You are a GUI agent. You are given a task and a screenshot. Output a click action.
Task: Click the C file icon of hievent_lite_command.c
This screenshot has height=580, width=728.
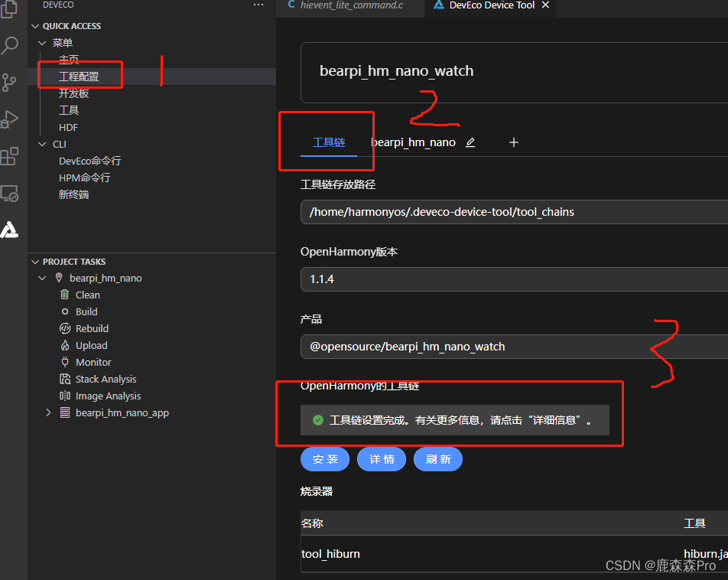[291, 5]
